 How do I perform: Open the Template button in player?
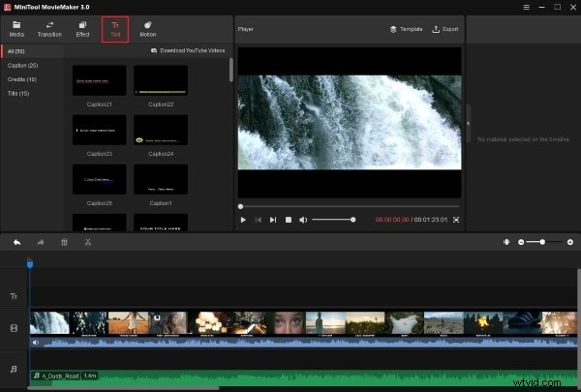pos(406,29)
